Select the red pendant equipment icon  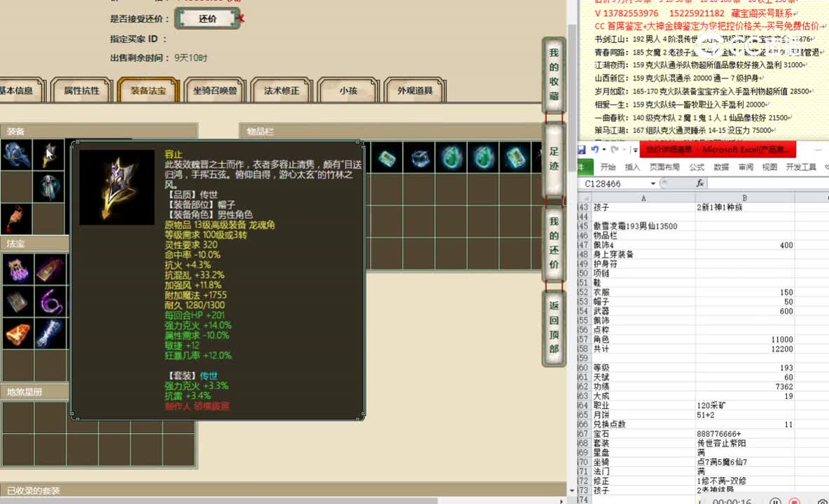click(x=16, y=218)
